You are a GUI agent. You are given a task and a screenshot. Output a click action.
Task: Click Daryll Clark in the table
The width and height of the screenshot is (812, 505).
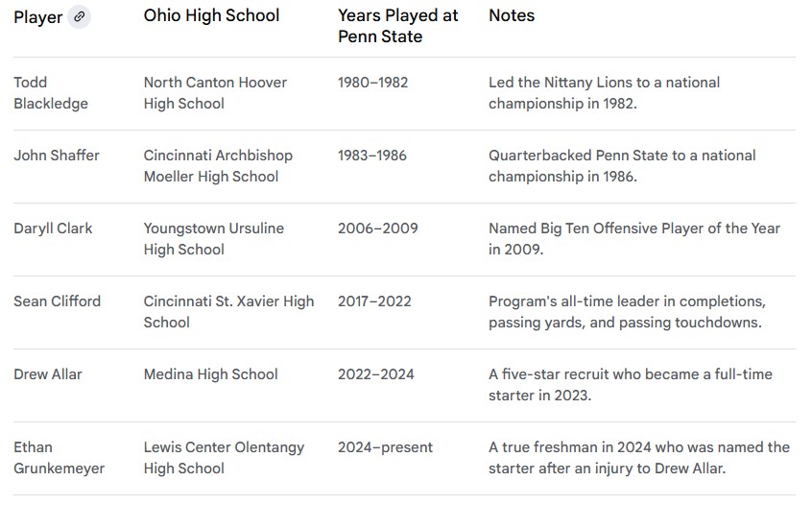coord(53,228)
